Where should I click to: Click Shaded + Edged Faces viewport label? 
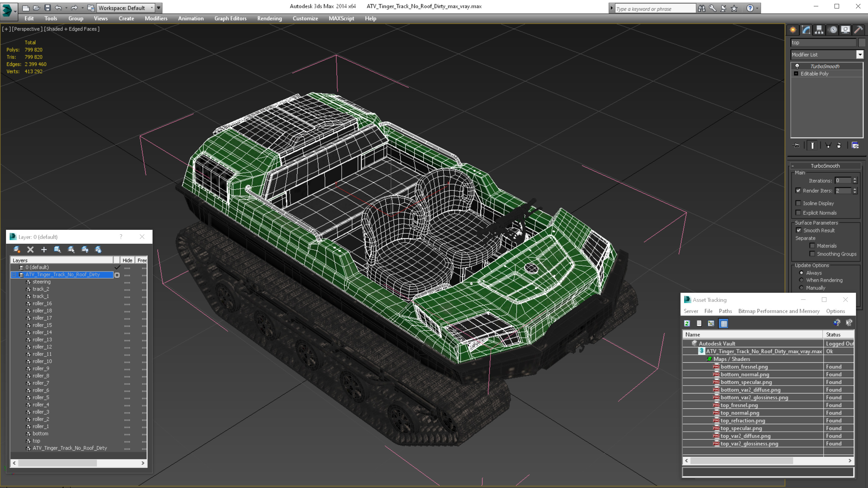pos(72,29)
